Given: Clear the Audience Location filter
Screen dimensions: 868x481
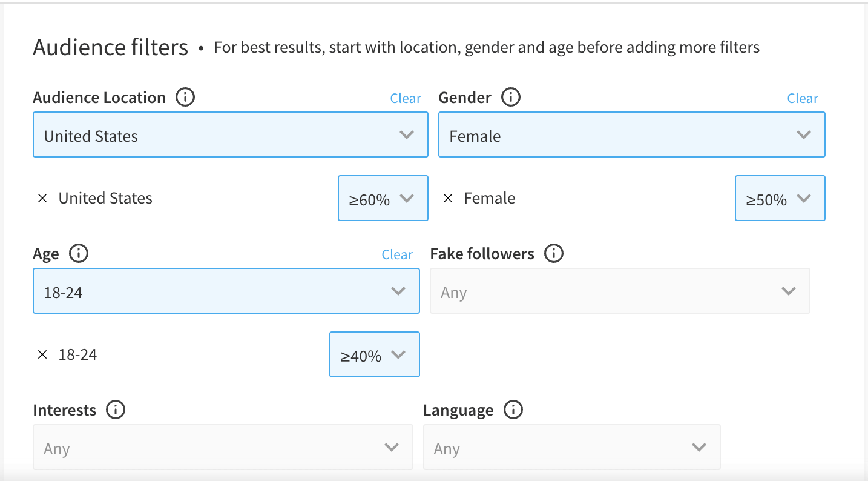Looking at the screenshot, I should pyautogui.click(x=406, y=98).
